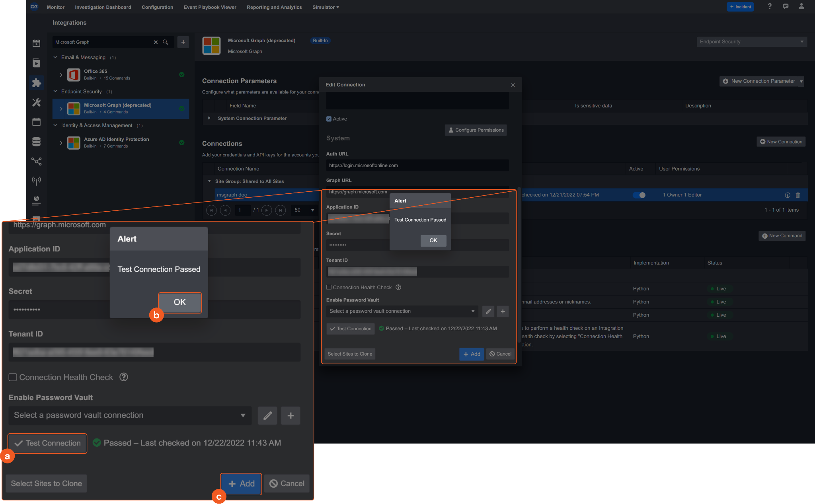The width and height of the screenshot is (815, 504).
Task: Open the playbook icon in left sidebar
Action: pos(36,63)
